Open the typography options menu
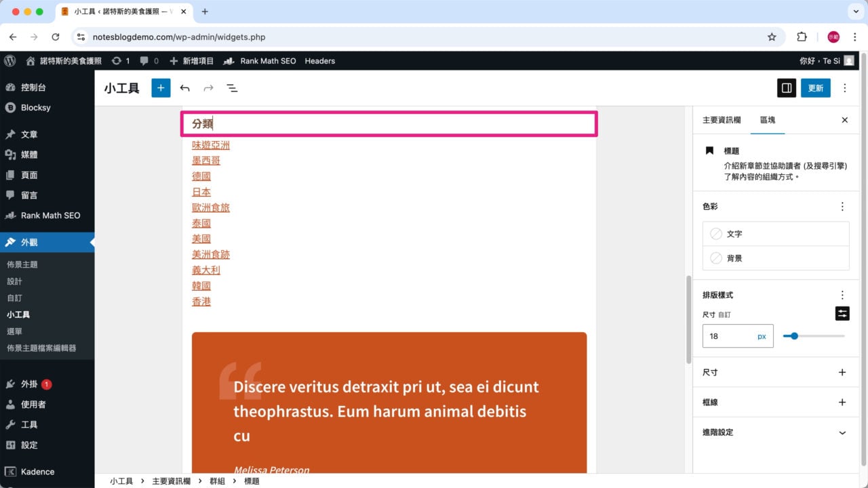Image resolution: width=868 pixels, height=488 pixels. (842, 294)
